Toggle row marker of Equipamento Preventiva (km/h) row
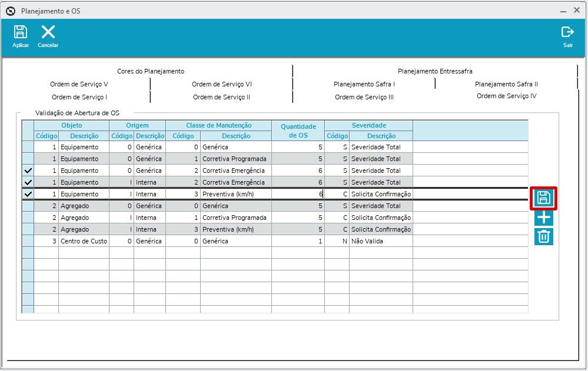This screenshot has width=588, height=371. [28, 194]
